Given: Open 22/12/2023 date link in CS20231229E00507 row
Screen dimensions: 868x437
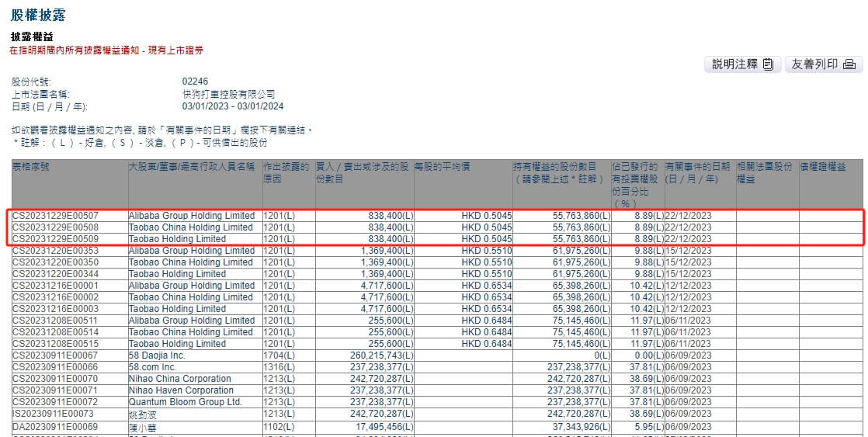Looking at the screenshot, I should [x=688, y=216].
